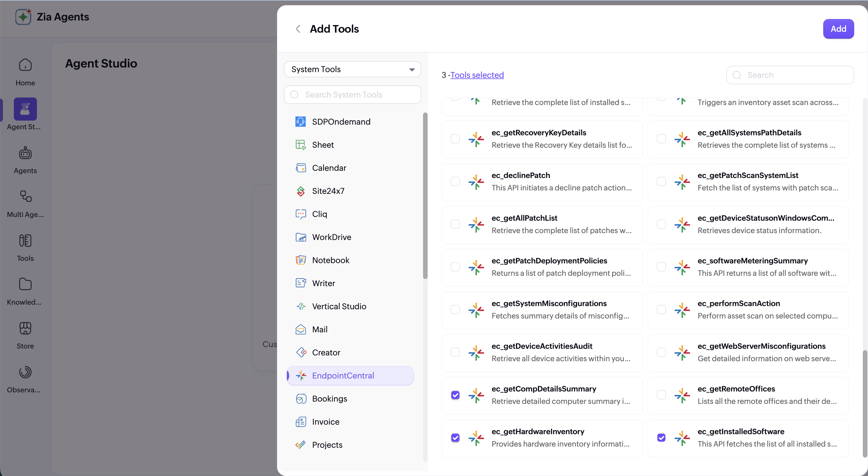Select the EndpointCentral category
868x476 pixels.
tap(350, 376)
